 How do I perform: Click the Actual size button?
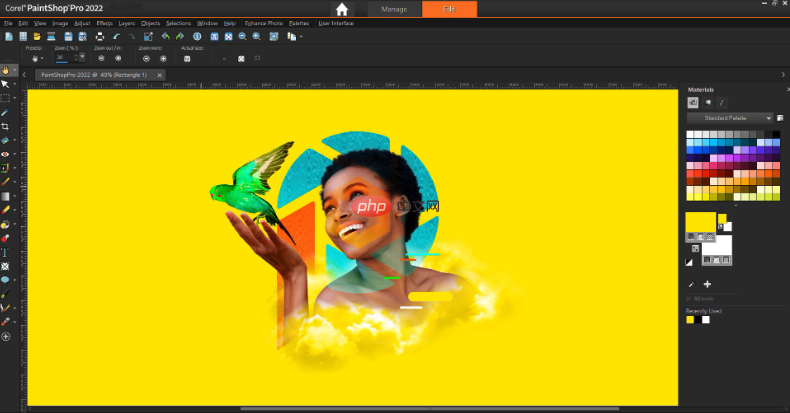[x=187, y=58]
